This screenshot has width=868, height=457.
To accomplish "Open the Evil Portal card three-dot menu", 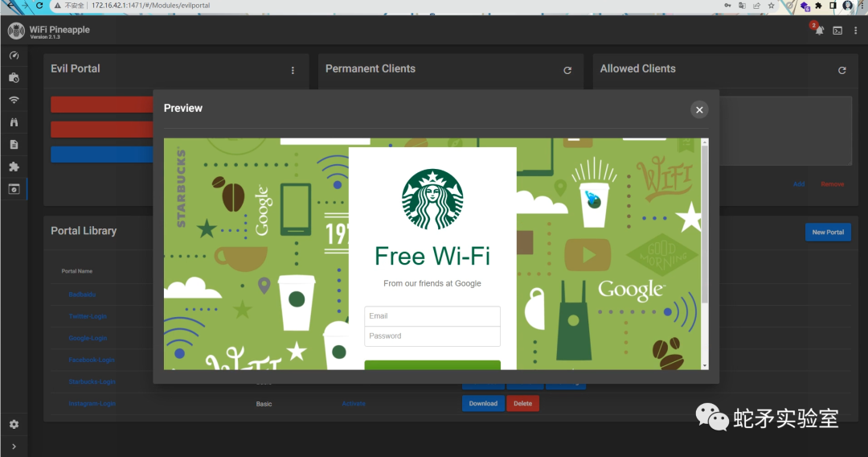I will [x=293, y=70].
